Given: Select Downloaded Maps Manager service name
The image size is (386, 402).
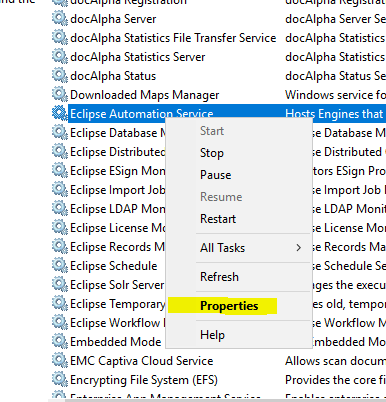Looking at the screenshot, I should (145, 95).
